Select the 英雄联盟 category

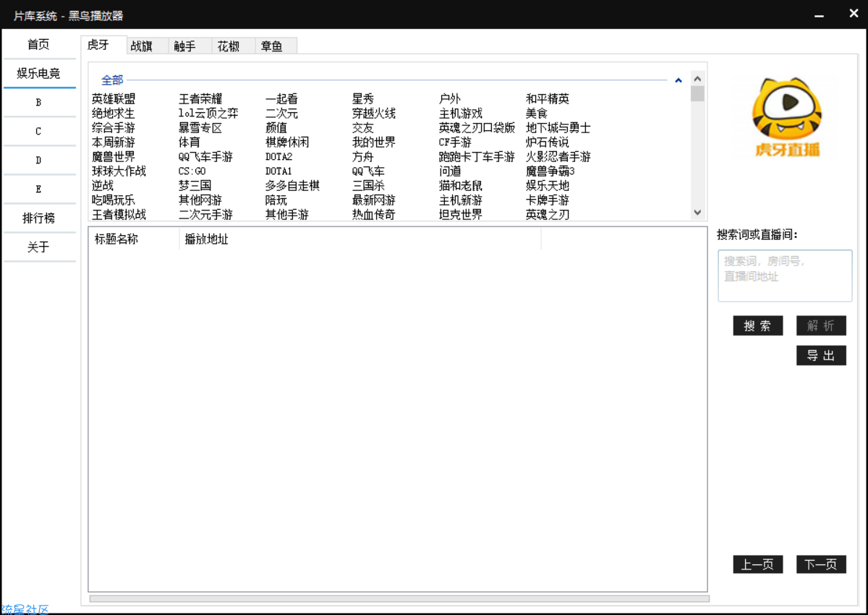pos(114,99)
